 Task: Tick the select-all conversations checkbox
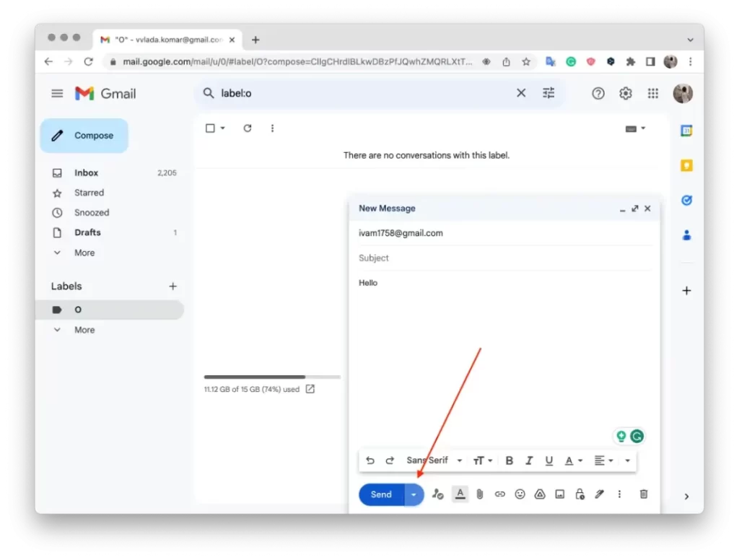tap(210, 128)
